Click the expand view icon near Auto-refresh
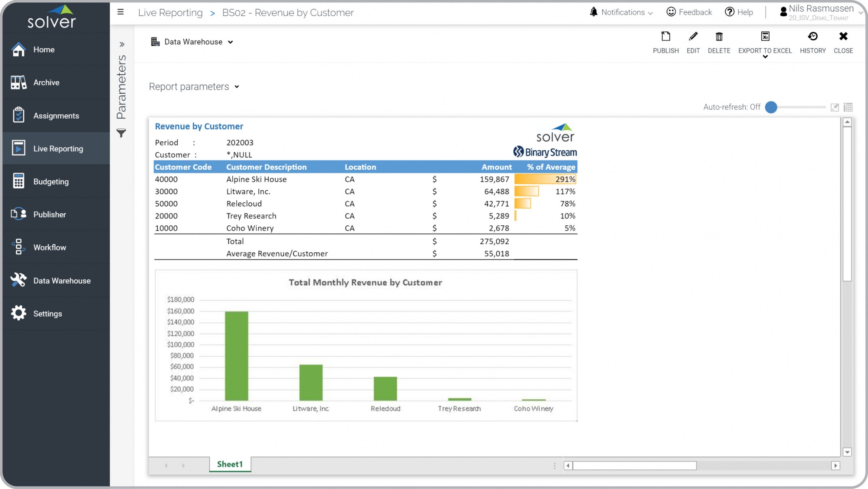868x489 pixels. (834, 107)
